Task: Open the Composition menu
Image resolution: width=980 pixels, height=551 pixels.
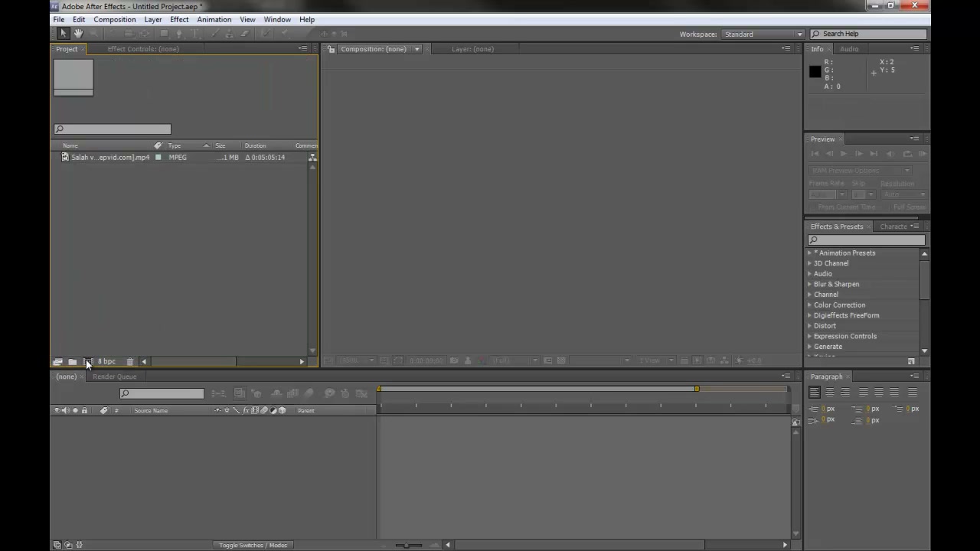Action: tap(115, 20)
